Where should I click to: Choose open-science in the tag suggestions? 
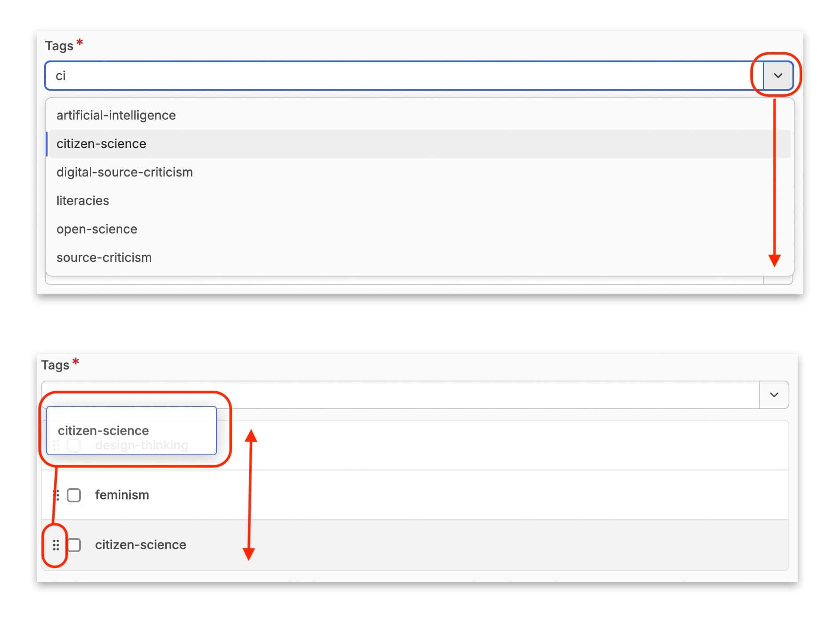tap(97, 229)
